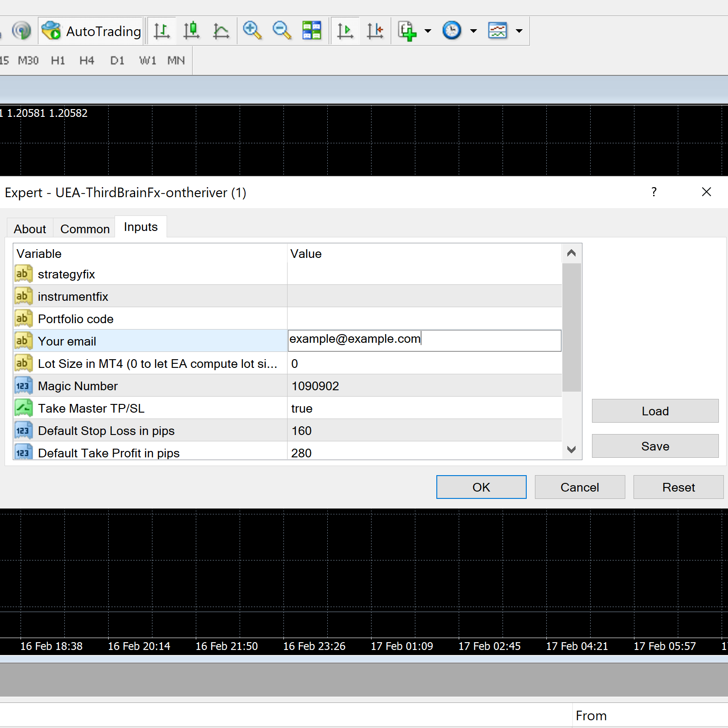This screenshot has width=728, height=728.
Task: Select the bar chart icon
Action: tap(162, 31)
